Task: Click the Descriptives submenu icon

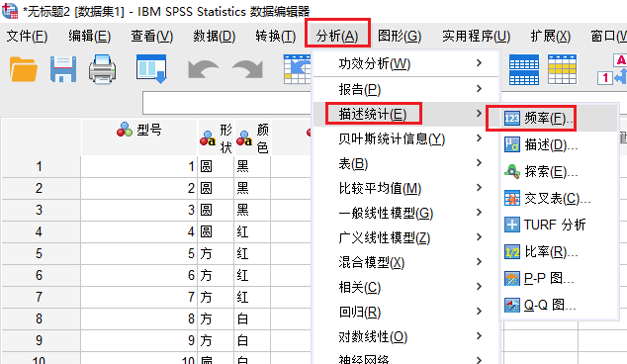Action: [x=512, y=144]
